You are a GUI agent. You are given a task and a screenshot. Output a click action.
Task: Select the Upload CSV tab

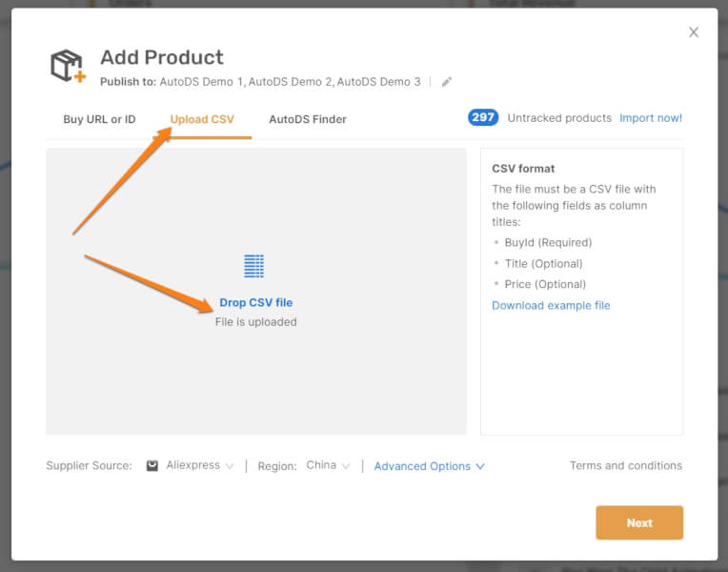click(202, 119)
